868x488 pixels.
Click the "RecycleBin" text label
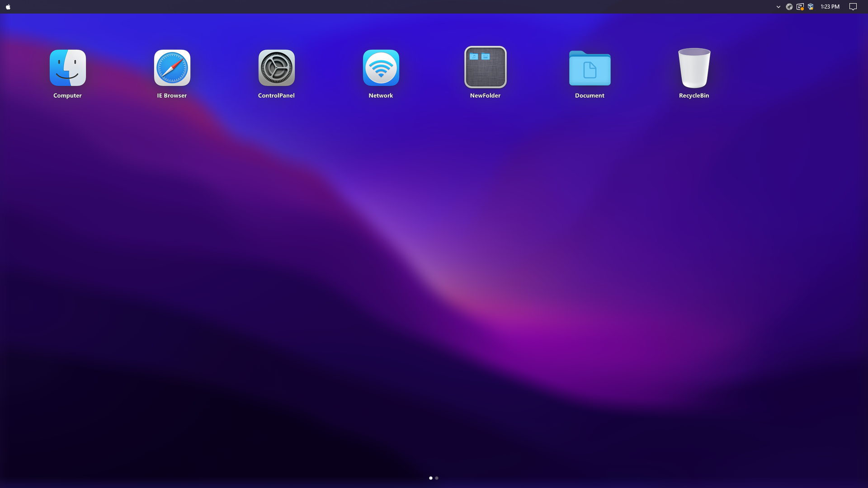pos(694,96)
